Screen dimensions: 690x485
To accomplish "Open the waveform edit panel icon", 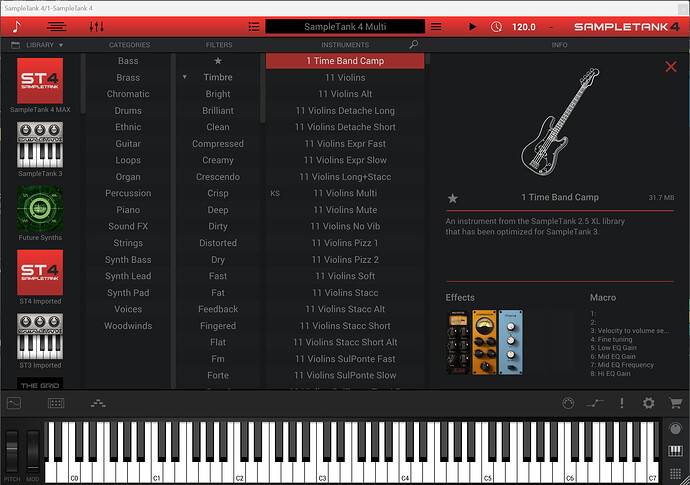I will (14, 403).
